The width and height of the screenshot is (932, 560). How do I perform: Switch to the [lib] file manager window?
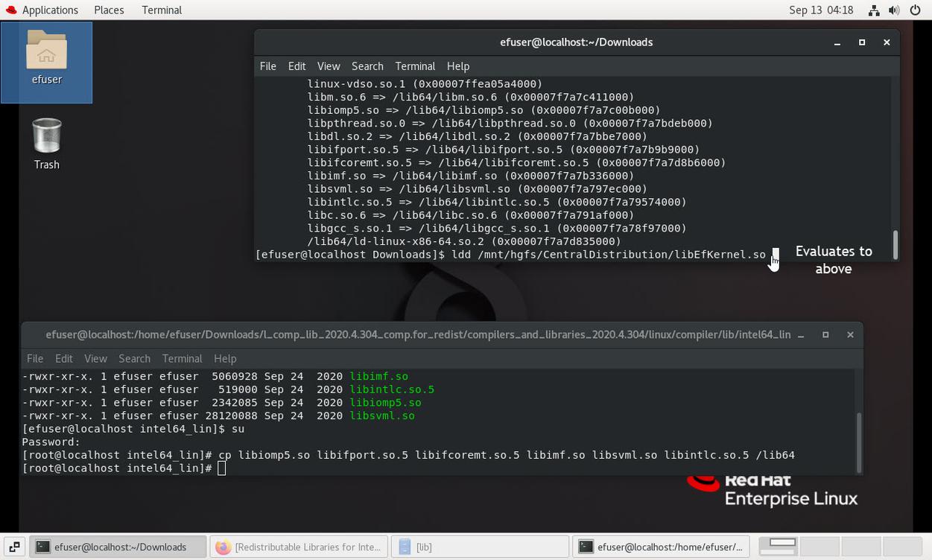(x=480, y=547)
